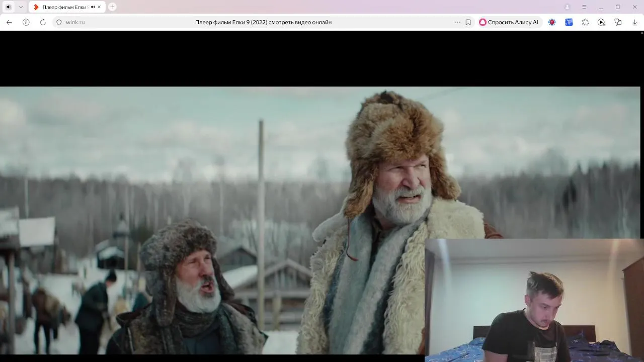Go back with the back arrow
The width and height of the screenshot is (644, 362).
(x=9, y=22)
